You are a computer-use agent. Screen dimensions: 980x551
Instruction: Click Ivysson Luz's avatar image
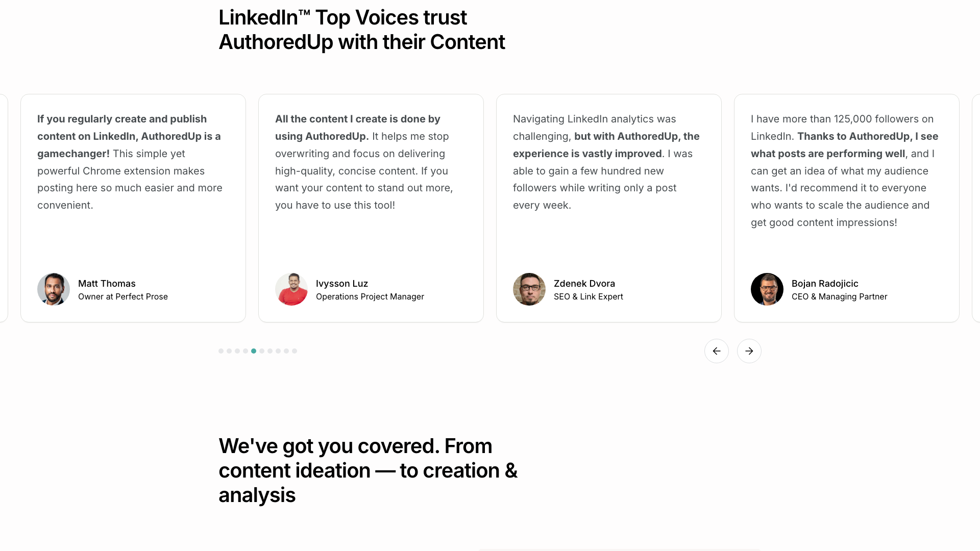point(291,289)
